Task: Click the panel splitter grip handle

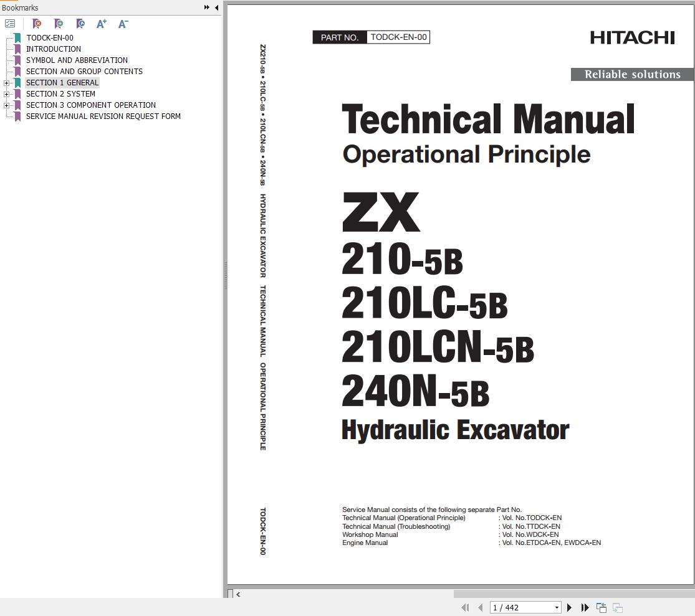Action: 225,275
